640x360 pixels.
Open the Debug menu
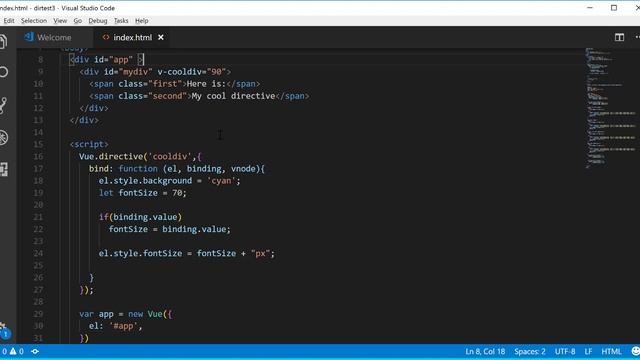coord(98,21)
